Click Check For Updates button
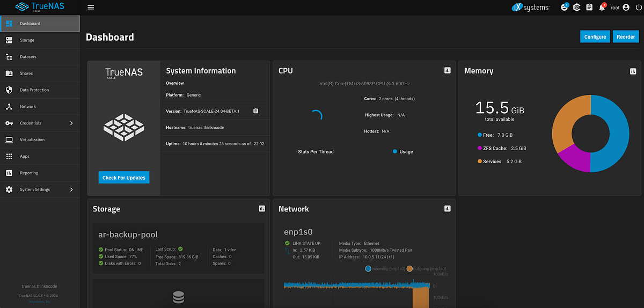Screen dimensions: 644x308 (x=124, y=178)
